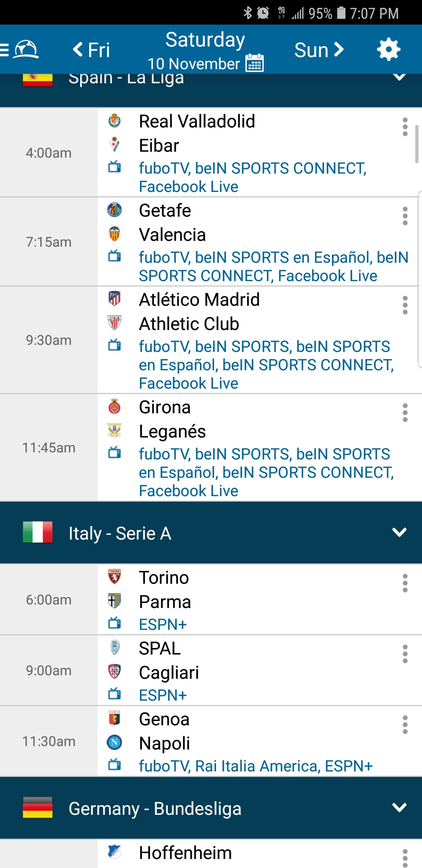Screen dimensions: 422x868
Task: Open options for Real Valladolid vs Eibar
Action: tap(405, 127)
